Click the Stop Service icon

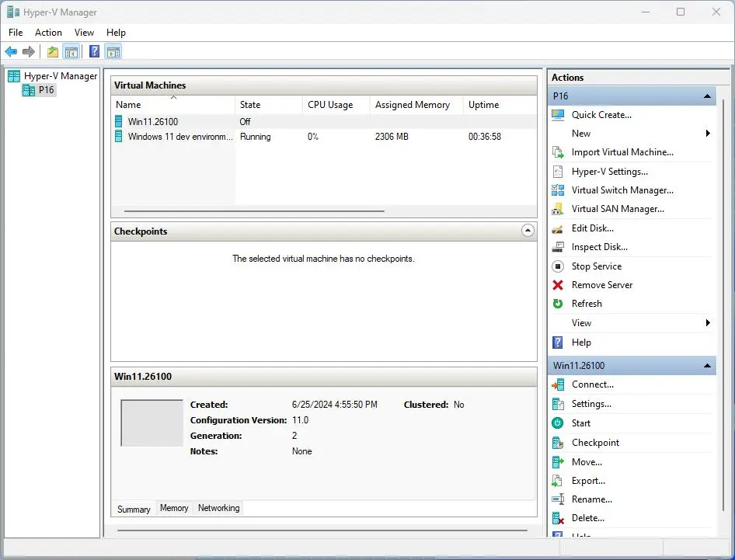pyautogui.click(x=558, y=266)
